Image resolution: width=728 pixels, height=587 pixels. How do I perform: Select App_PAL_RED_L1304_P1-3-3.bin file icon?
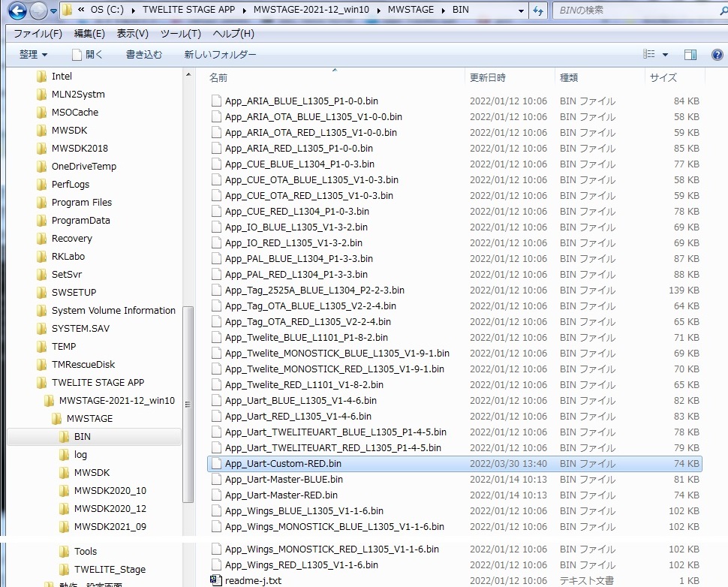[216, 275]
